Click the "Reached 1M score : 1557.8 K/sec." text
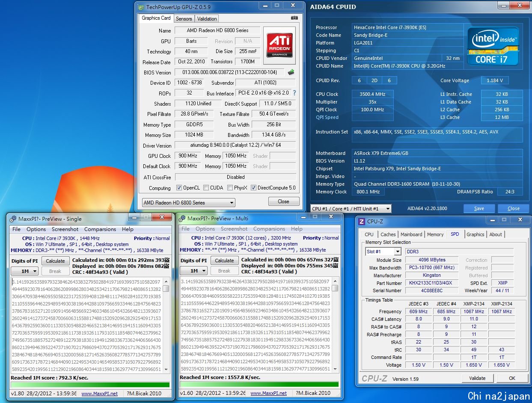The image size is (532, 403). [x=220, y=377]
